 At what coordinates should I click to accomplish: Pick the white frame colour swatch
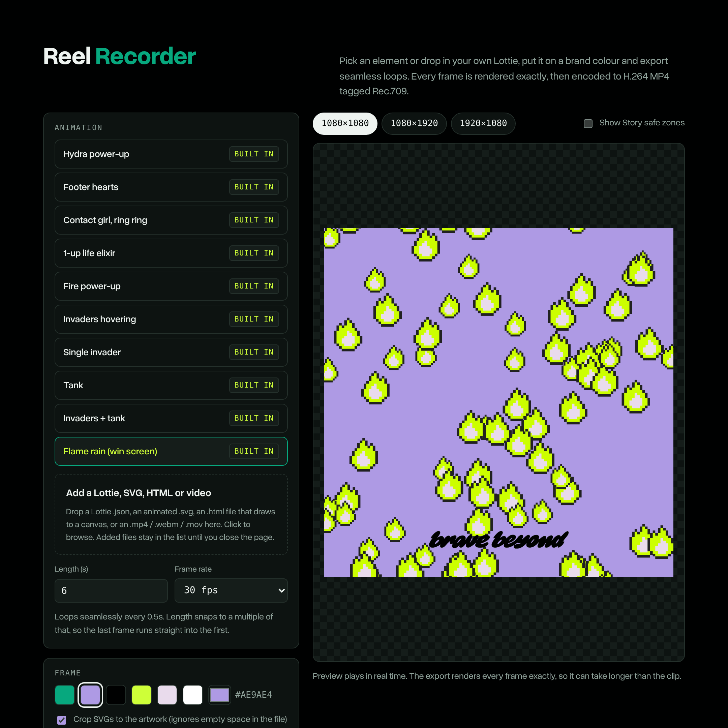click(193, 695)
